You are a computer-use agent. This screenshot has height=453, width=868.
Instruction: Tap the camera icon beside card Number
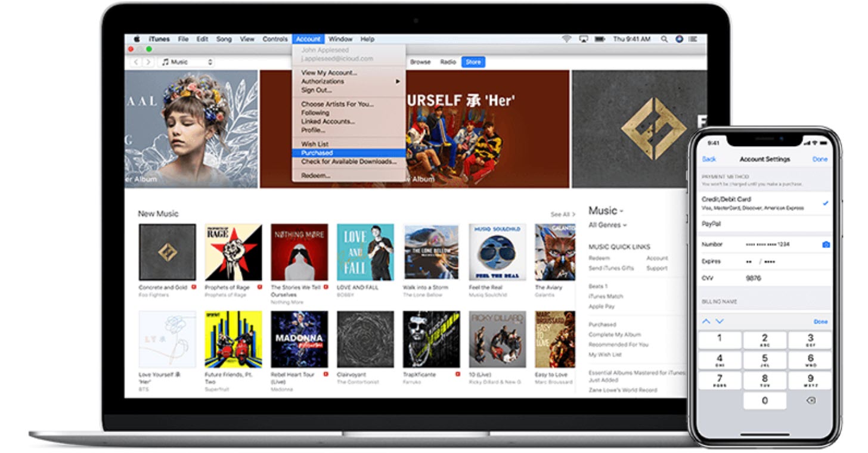[826, 245]
